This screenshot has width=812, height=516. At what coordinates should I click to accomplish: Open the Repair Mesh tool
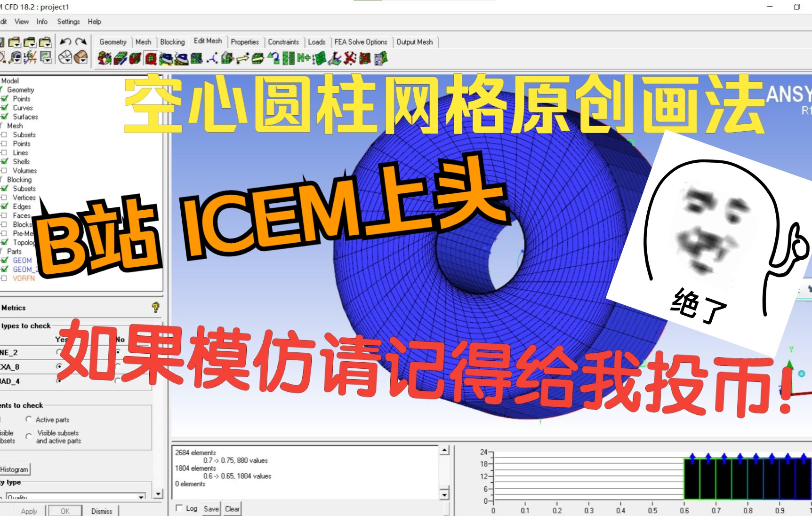[197, 58]
